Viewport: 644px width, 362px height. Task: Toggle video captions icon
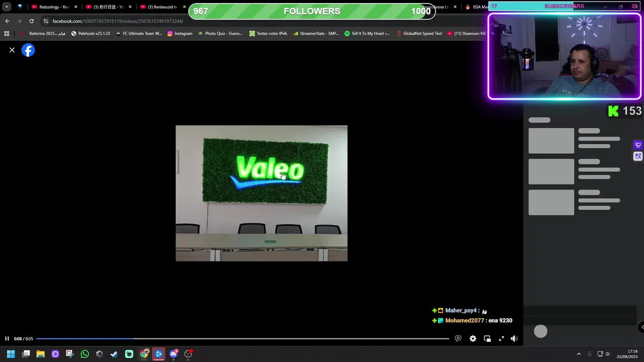458,338
